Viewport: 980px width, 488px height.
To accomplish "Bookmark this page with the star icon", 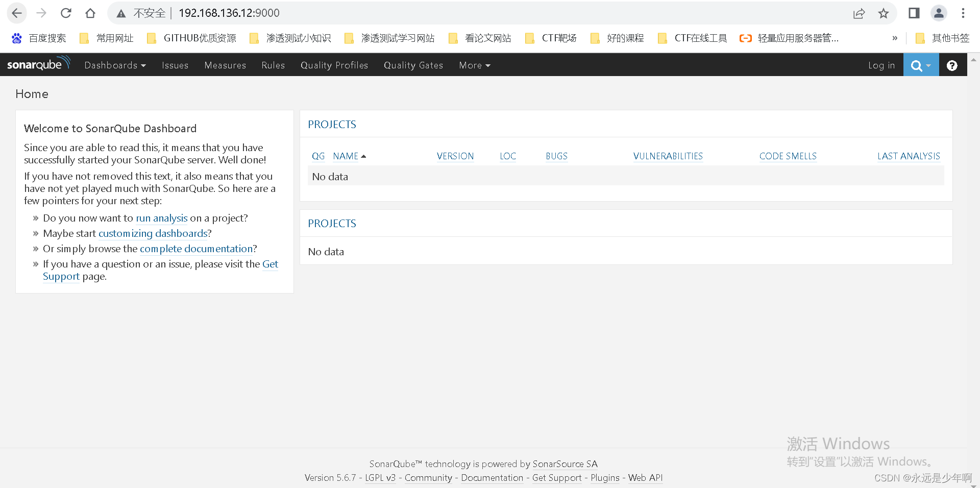I will (x=884, y=13).
